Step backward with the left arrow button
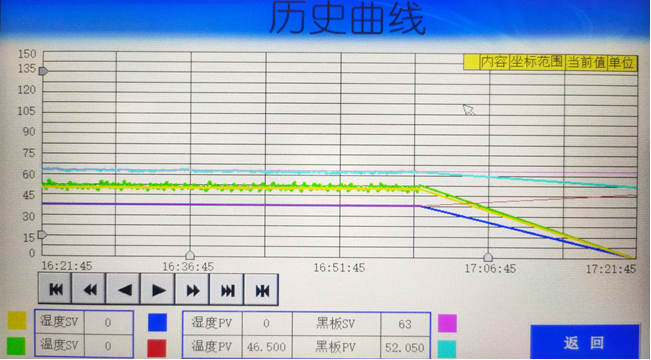 tap(124, 289)
